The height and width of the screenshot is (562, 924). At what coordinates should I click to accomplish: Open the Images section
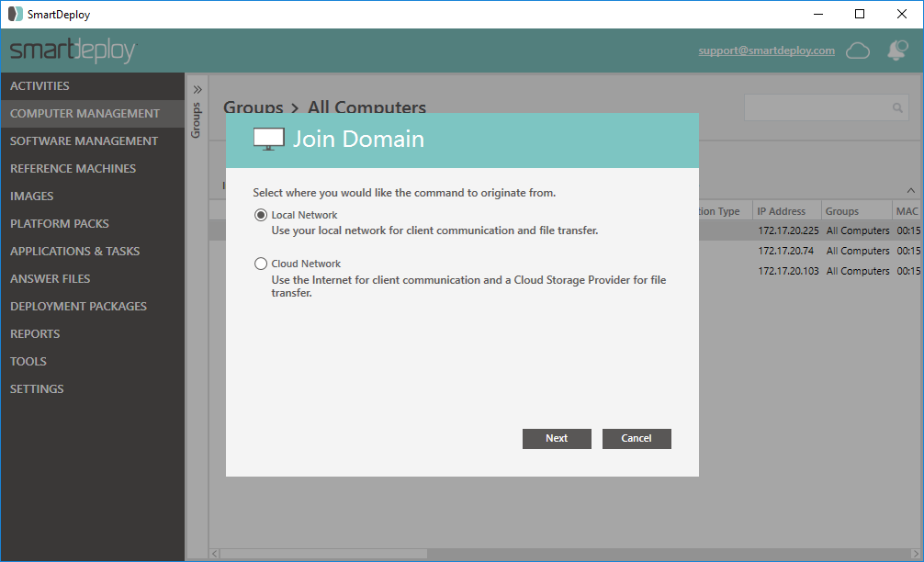[93, 197]
